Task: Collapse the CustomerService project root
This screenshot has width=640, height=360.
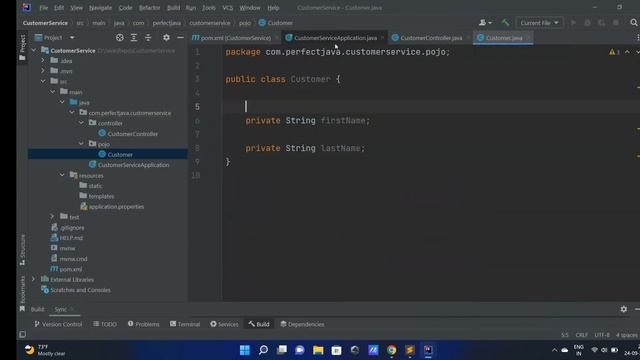Action: point(34,50)
